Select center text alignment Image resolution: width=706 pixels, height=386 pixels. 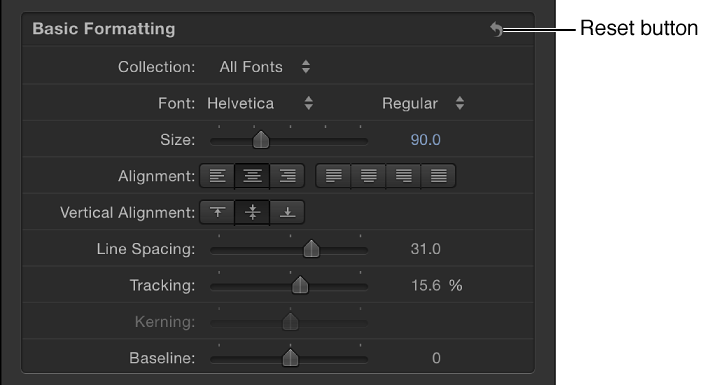252,176
